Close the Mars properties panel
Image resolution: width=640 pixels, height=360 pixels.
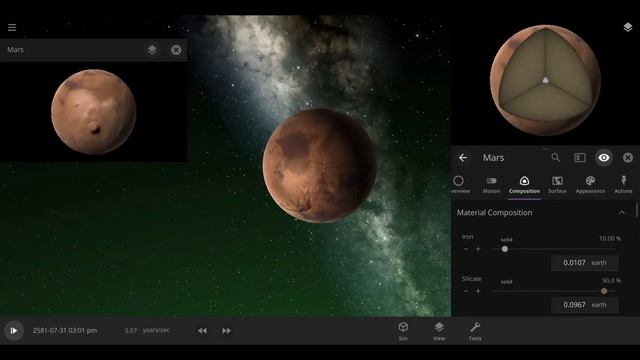pos(628,158)
